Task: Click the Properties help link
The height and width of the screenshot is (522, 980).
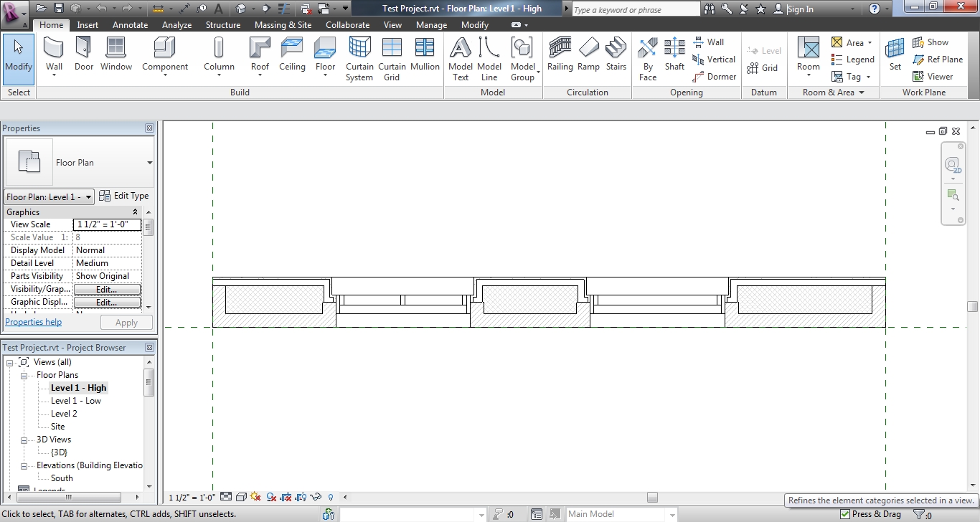Action: pos(33,321)
